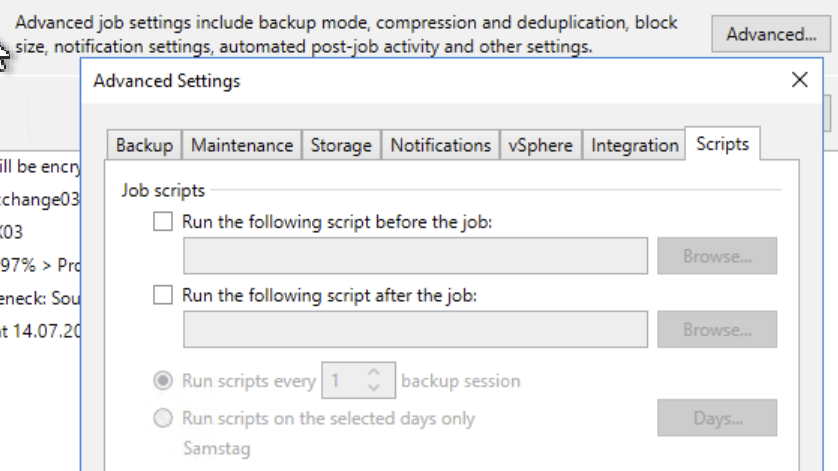Select the 'Run scripts every' radio option
This screenshot has height=471, width=838.
(163, 381)
